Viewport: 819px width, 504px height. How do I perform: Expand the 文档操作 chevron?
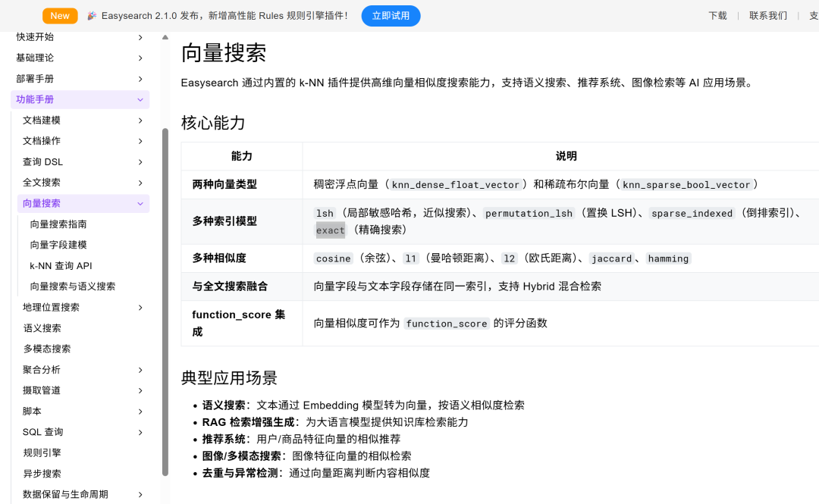(x=140, y=141)
